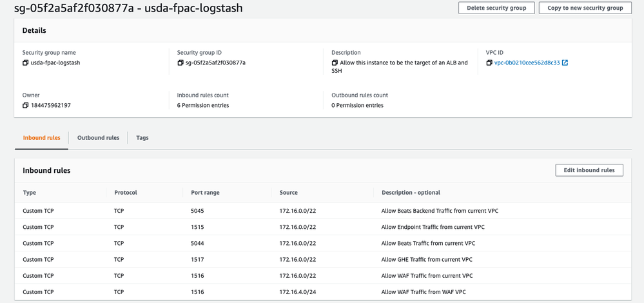The image size is (644, 303).
Task: Click the Protocol column header
Action: click(126, 192)
